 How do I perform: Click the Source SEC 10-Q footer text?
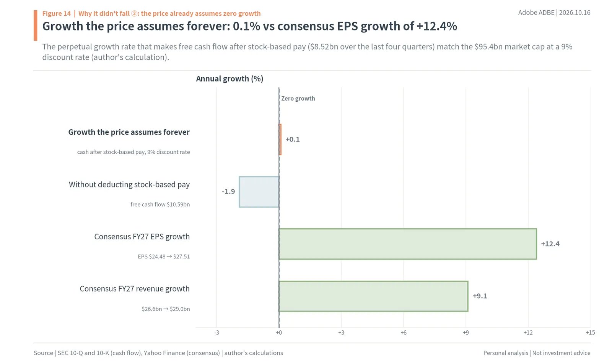point(158,353)
